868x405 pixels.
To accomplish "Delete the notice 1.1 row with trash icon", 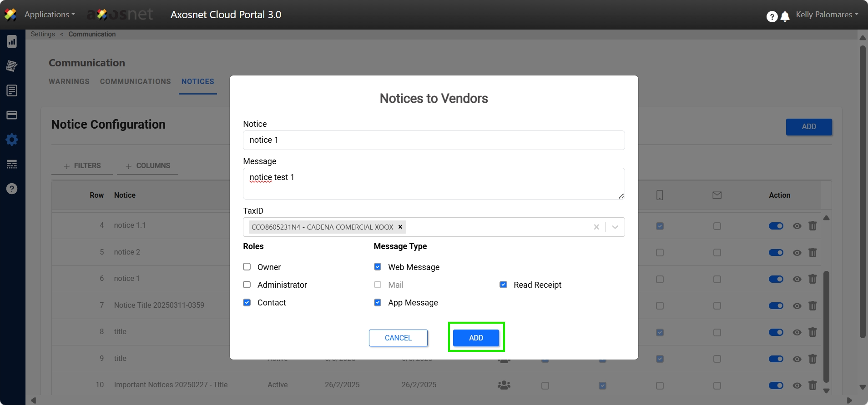I will point(812,226).
